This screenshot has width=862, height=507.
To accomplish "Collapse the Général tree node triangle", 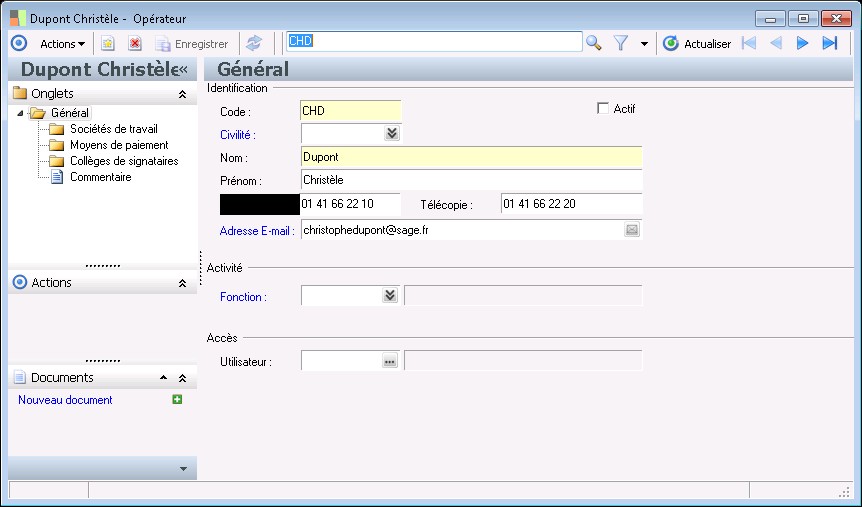I will pos(20,113).
